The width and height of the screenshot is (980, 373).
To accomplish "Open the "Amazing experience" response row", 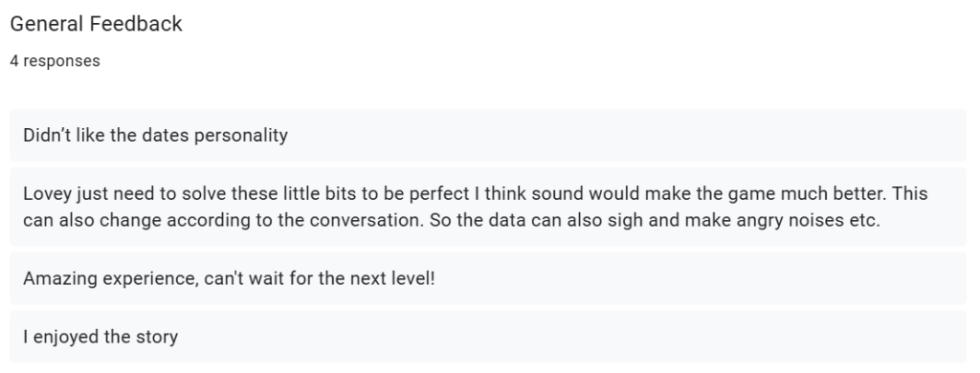I will pyautogui.click(x=488, y=278).
